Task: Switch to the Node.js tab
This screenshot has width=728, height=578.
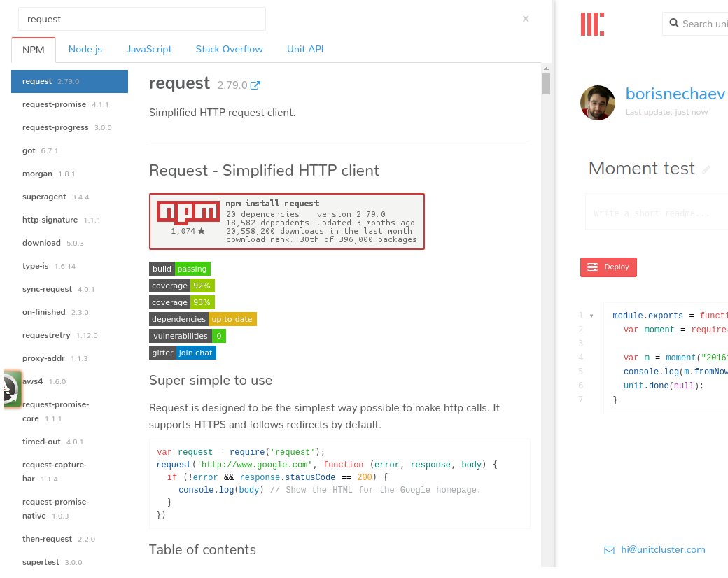Action: click(85, 49)
